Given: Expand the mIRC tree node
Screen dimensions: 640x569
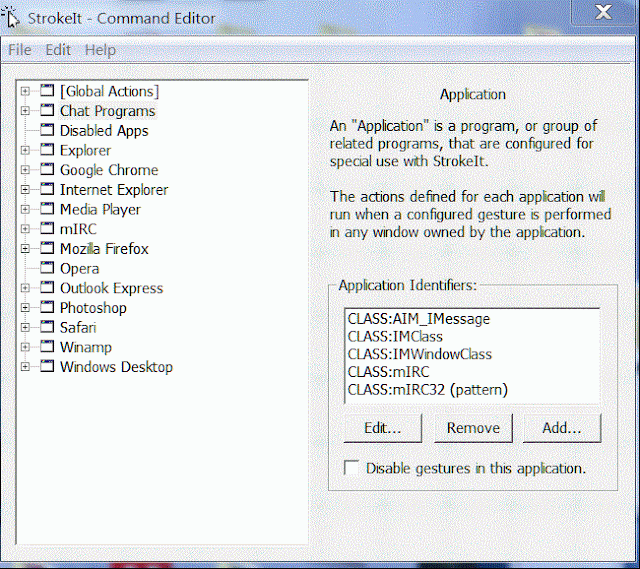Looking at the screenshot, I should click(x=25, y=229).
